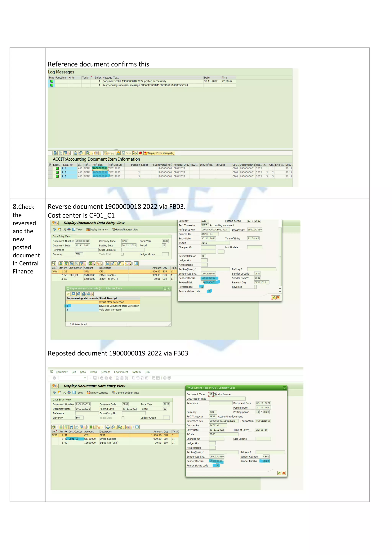Toggle the Reversed checkbox in header popup
Screen dimensions: 392x555
click(x=255, y=287)
